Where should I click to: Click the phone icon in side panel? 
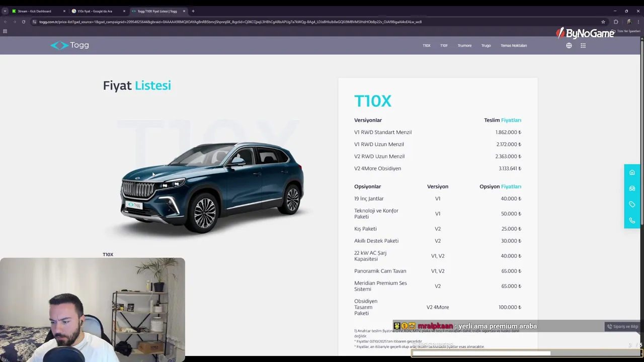[632, 221]
